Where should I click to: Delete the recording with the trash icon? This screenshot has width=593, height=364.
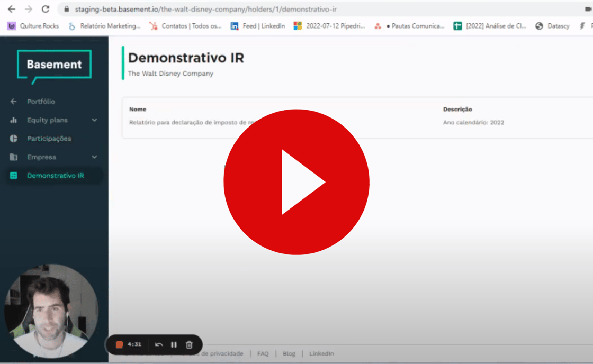pyautogui.click(x=189, y=344)
